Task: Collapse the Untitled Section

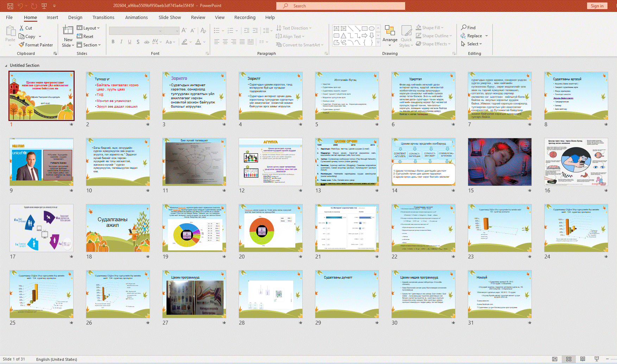Action: pos(6,65)
